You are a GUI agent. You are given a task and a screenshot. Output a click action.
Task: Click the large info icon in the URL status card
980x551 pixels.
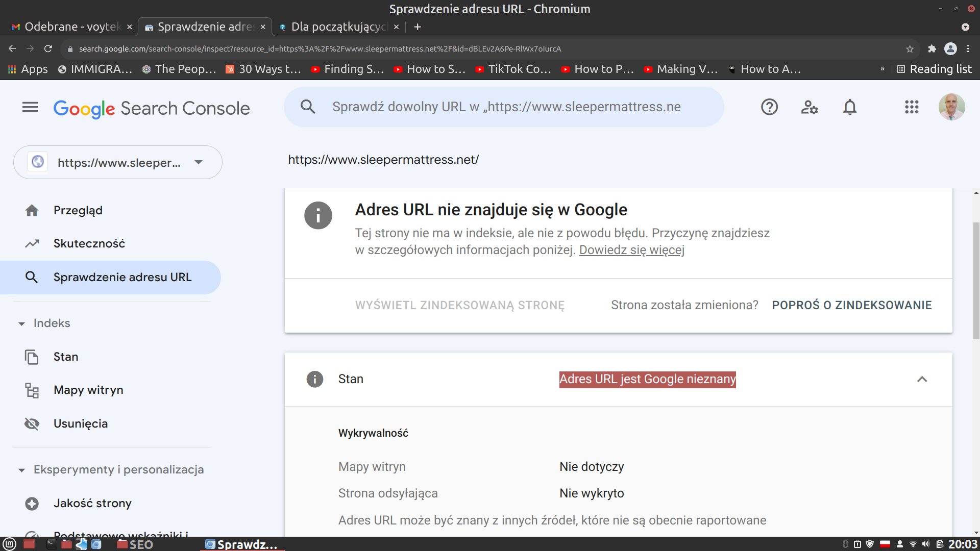click(x=318, y=215)
